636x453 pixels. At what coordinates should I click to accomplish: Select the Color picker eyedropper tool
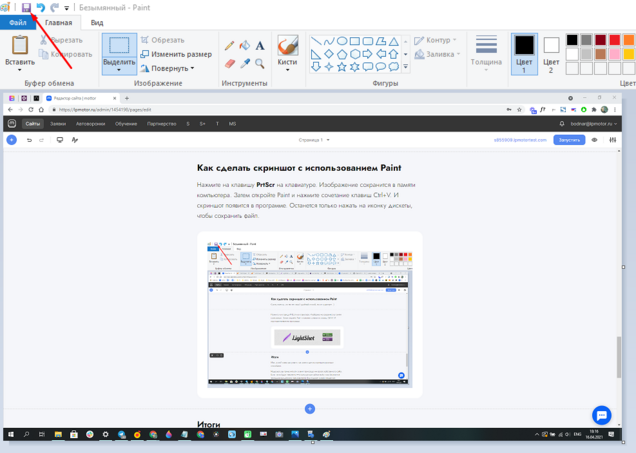click(245, 64)
